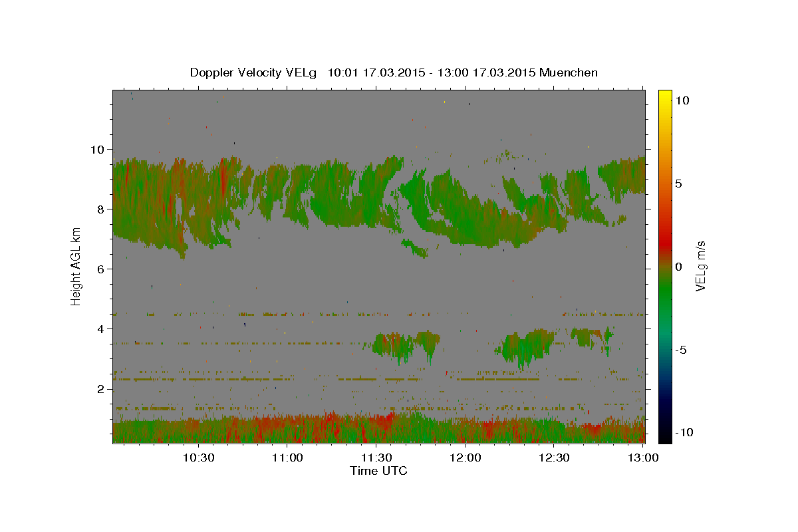The height and width of the screenshot is (532, 798).
Task: Click the 13:00 time tick label
Action: tap(643, 458)
